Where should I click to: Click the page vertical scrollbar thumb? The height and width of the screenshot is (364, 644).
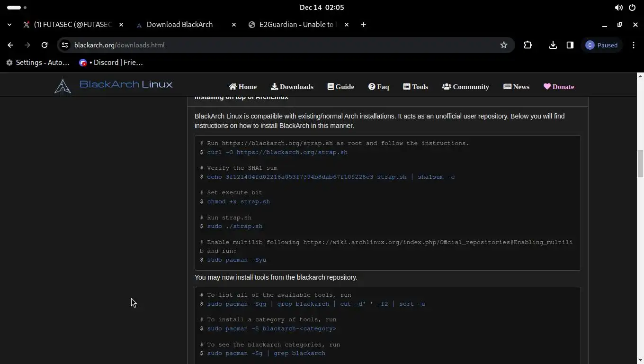click(x=640, y=164)
